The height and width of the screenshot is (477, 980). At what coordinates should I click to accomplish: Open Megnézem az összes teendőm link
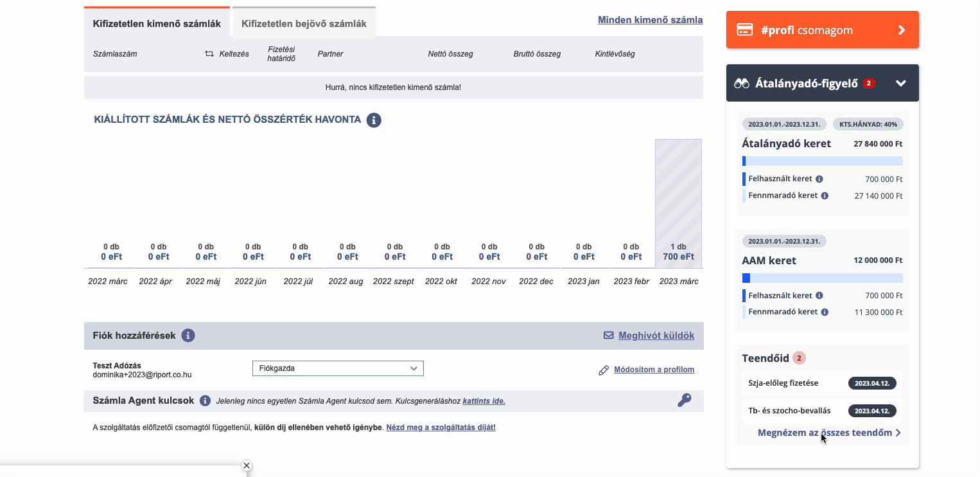(829, 433)
